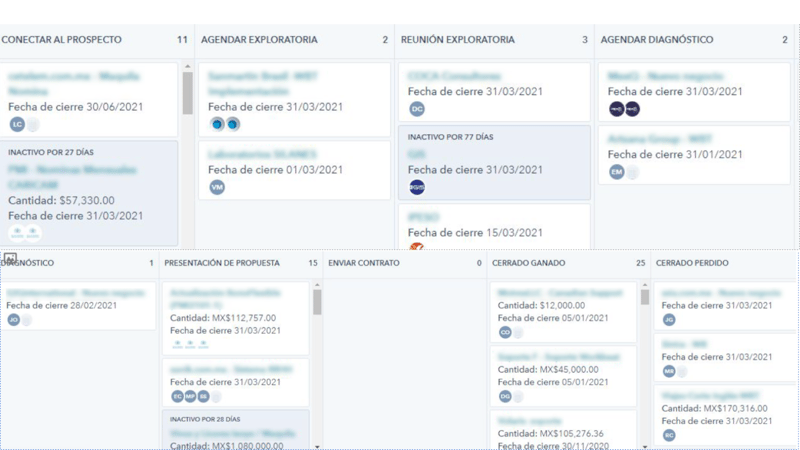Click the VM avatar on the 01/03/2021 deal
Image resolution: width=800 pixels, height=450 pixels.
point(217,187)
